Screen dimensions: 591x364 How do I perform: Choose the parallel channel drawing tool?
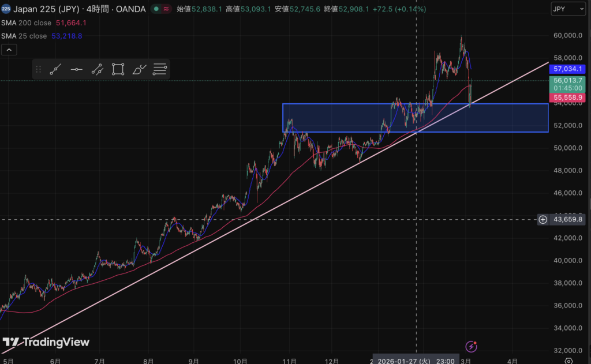click(97, 70)
